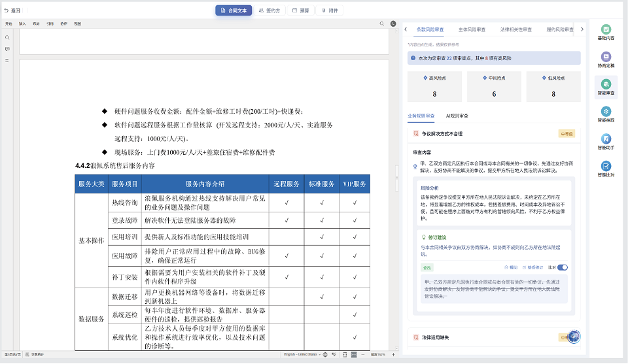Switch to the 签约方 tab

click(x=270, y=10)
